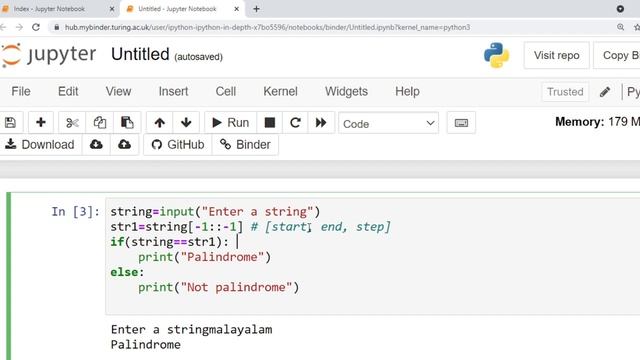Click the Jupyter logo
Viewport: 640px width, 360px height.
[x=49, y=55]
